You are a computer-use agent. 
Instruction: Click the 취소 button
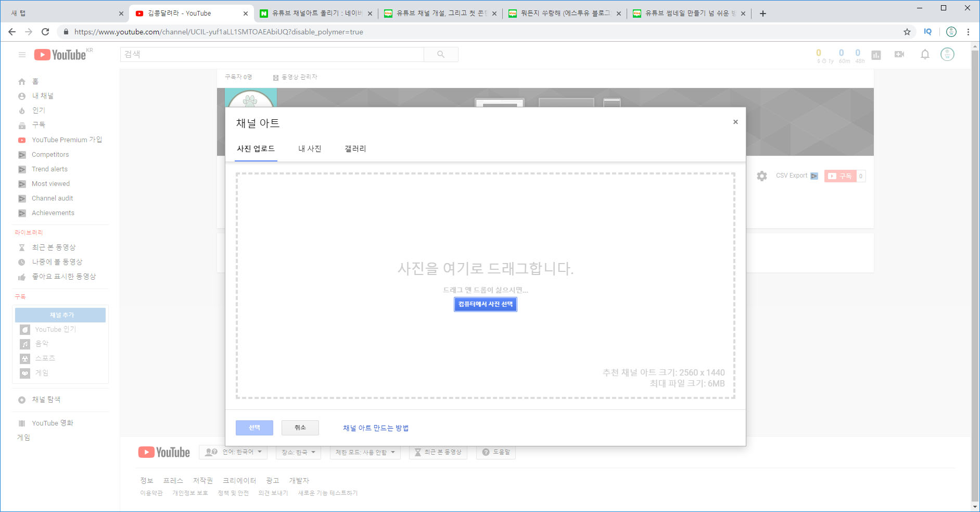coord(300,428)
